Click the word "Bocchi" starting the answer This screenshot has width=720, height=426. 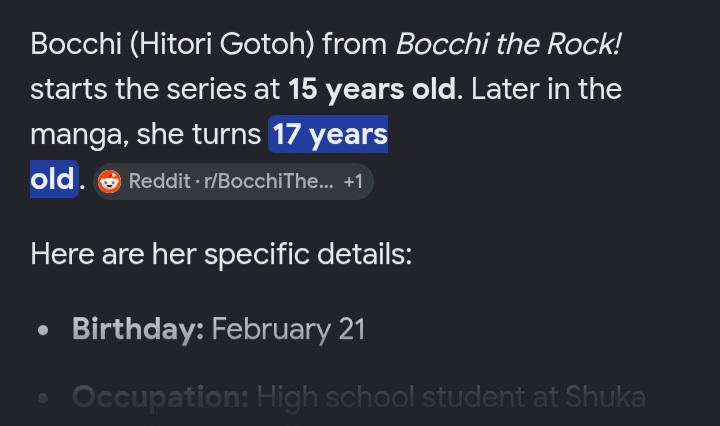tap(76, 44)
